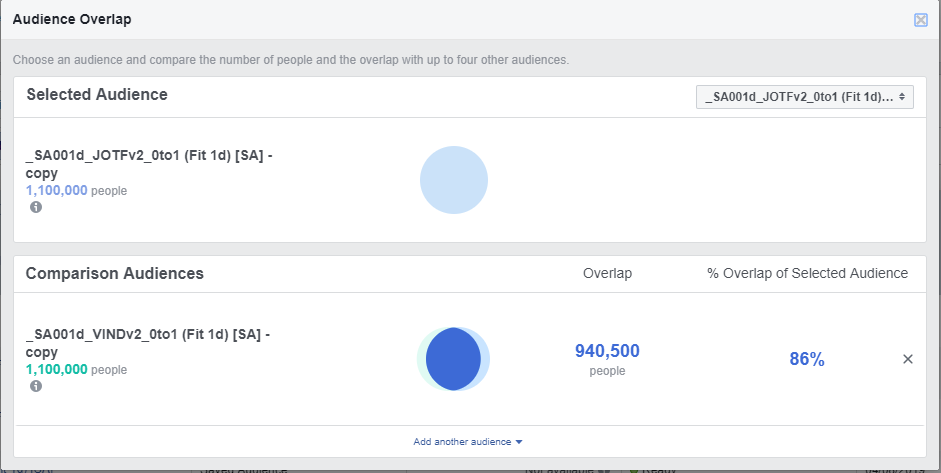
Task: Click info icon under VINDv2 audience
Action: [36, 386]
